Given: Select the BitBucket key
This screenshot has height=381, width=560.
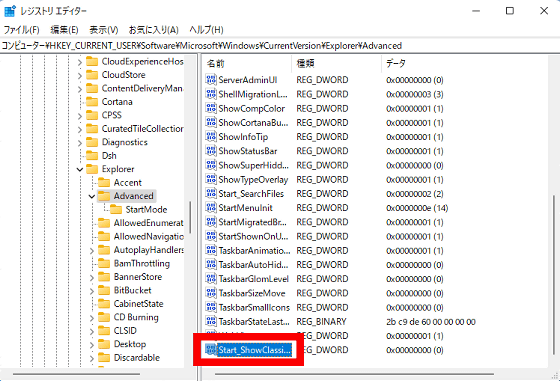Looking at the screenshot, I should (x=132, y=290).
